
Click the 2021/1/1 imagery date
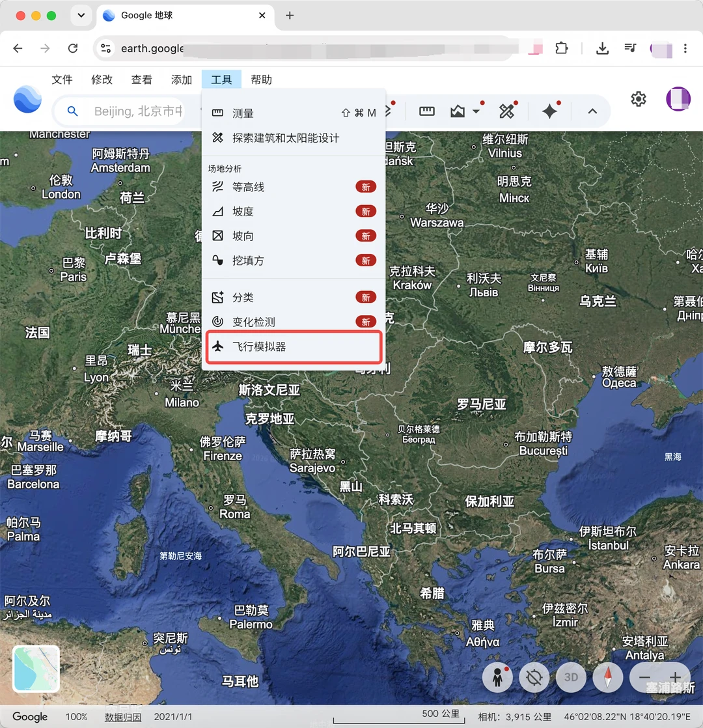173,717
